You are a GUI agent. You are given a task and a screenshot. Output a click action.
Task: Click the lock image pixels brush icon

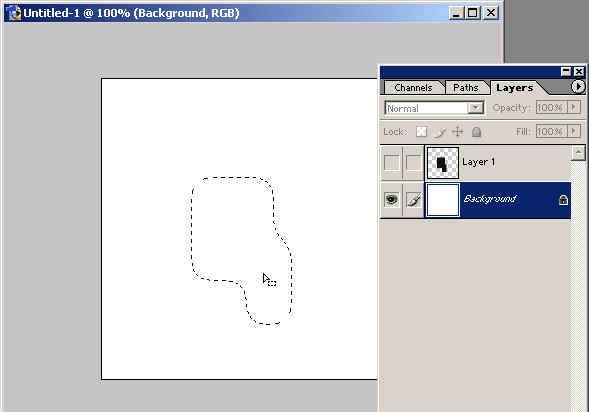tap(440, 132)
